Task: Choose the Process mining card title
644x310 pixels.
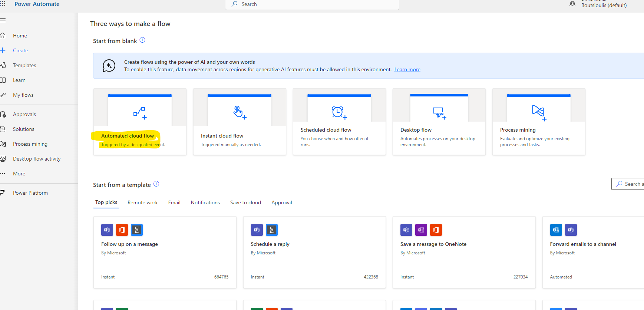Action: pos(518,130)
